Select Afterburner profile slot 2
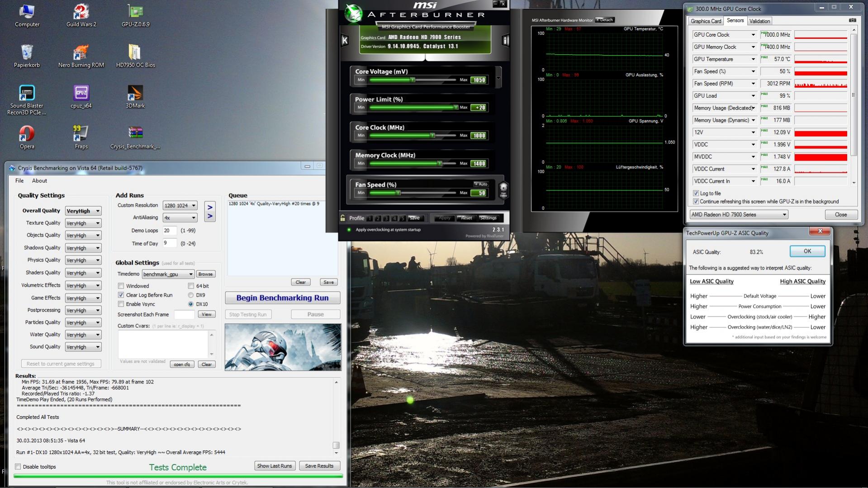 coord(378,218)
